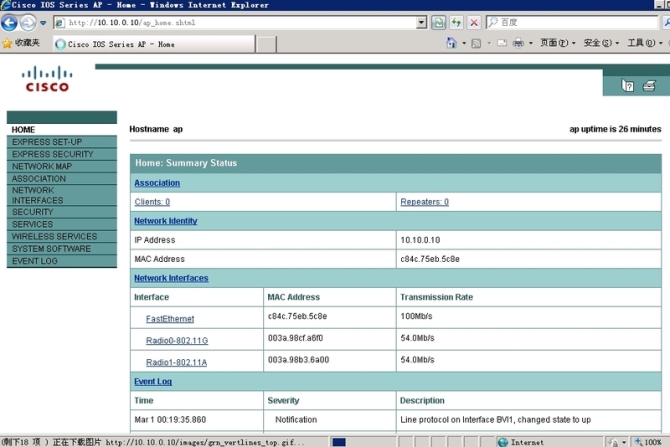Click the Clients: 0 link
Viewport: 670px width, 447px height.
pyautogui.click(x=152, y=202)
